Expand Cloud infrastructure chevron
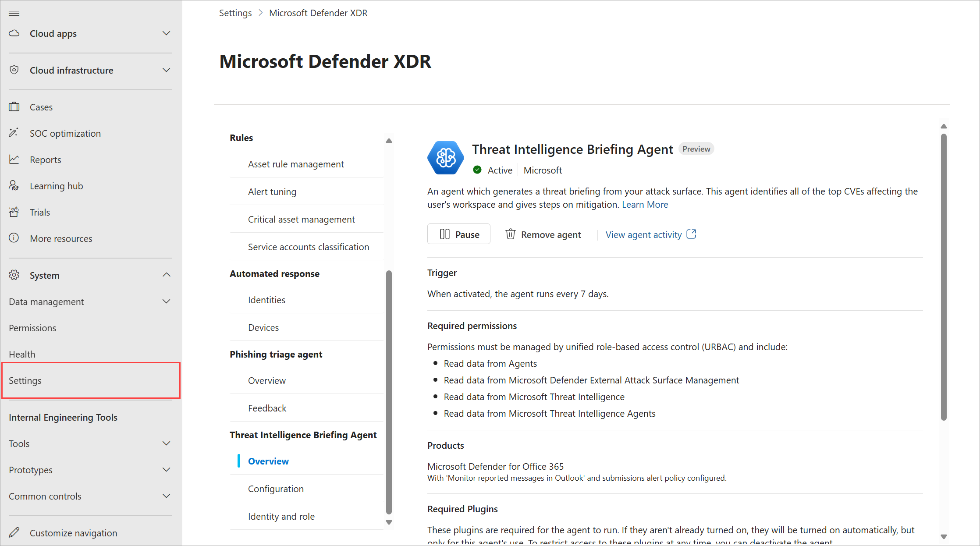Image resolution: width=980 pixels, height=546 pixels. (x=166, y=70)
